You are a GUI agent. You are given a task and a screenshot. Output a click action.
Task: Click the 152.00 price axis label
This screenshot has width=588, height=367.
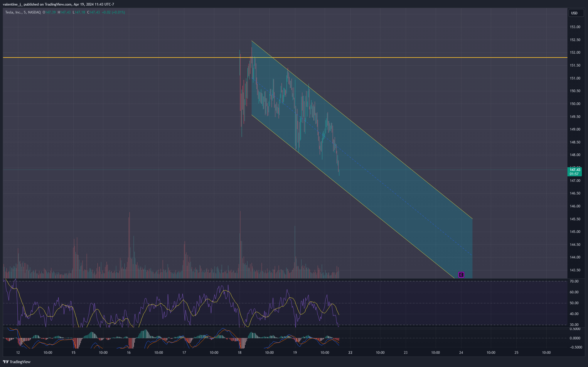click(x=575, y=53)
